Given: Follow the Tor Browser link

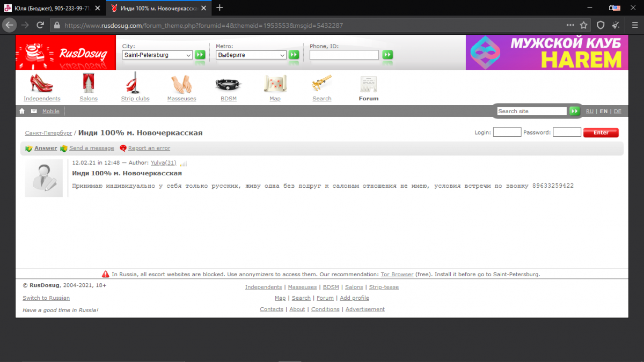Looking at the screenshot, I should click(397, 274).
